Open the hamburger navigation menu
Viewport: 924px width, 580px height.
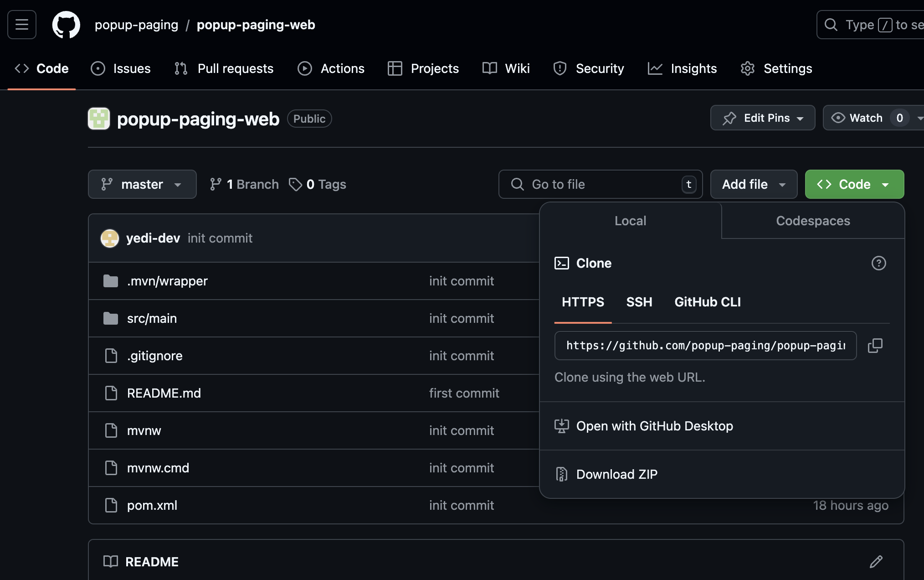(x=22, y=25)
